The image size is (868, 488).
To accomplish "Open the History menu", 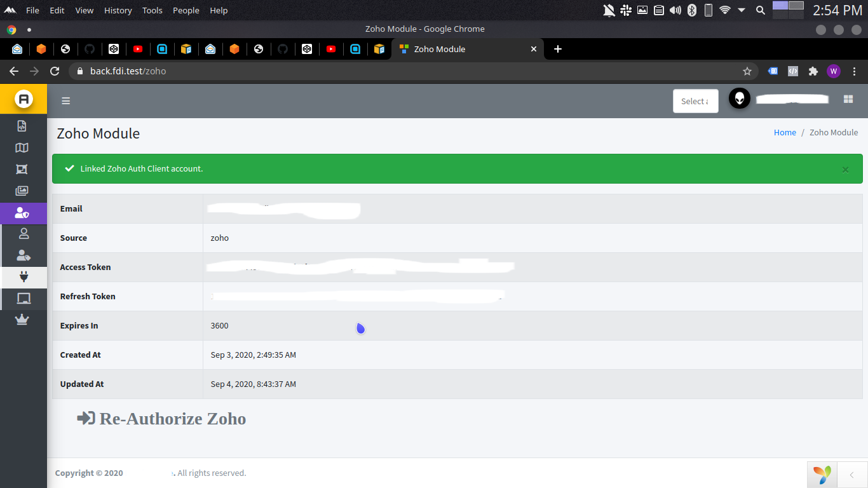I will (118, 10).
